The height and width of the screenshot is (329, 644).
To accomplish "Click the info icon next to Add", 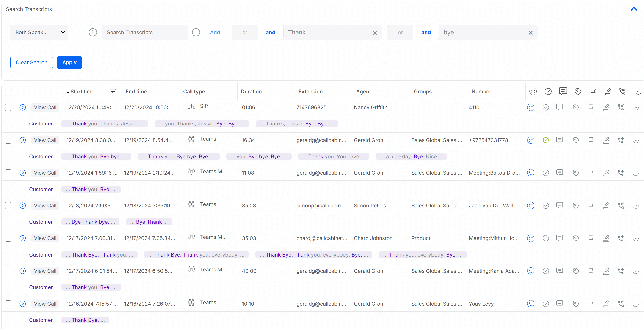I will coord(196,32).
